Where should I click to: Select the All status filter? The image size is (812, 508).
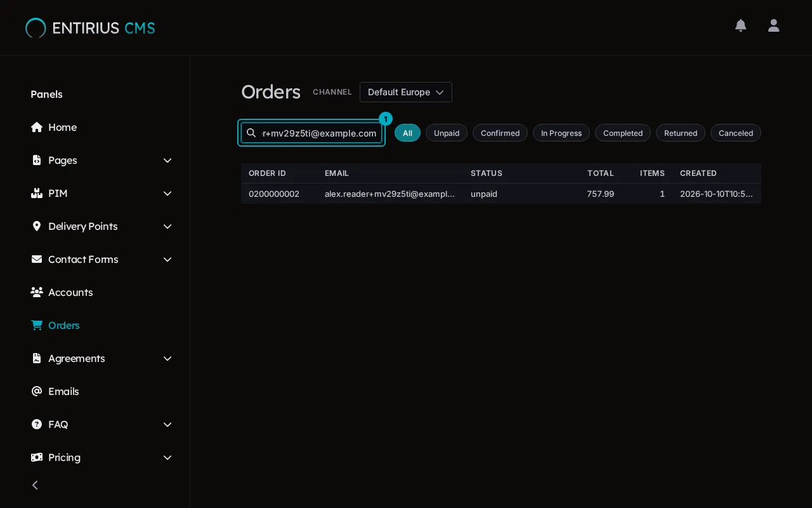click(407, 133)
